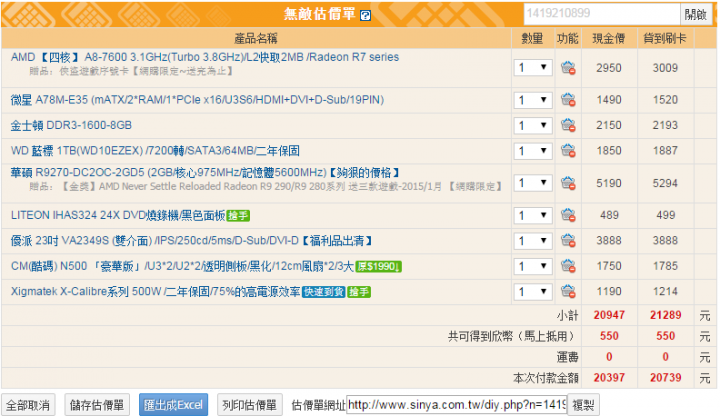The height and width of the screenshot is (416, 720).
Task: Open the CM(酷碼) N500 case link
Action: pyautogui.click(x=182, y=266)
